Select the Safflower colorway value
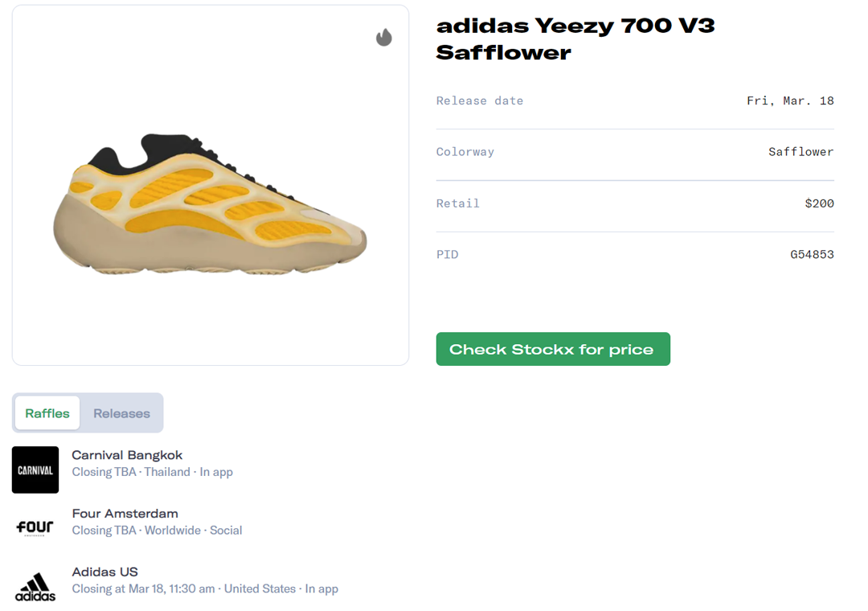The height and width of the screenshot is (611, 868). (800, 152)
